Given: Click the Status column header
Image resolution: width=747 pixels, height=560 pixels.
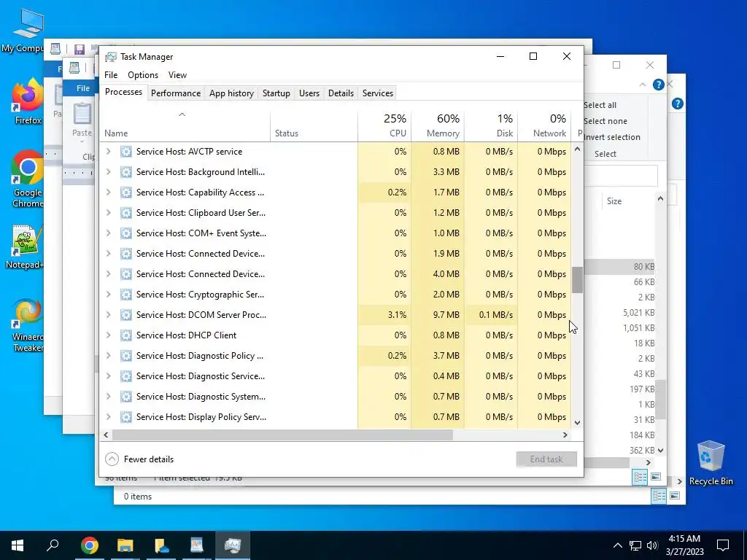Looking at the screenshot, I should click(314, 125).
